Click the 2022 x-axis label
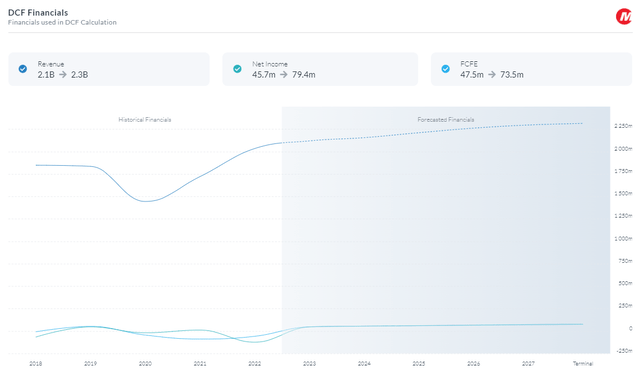Viewport: 640px width, 375px height. coord(254,364)
